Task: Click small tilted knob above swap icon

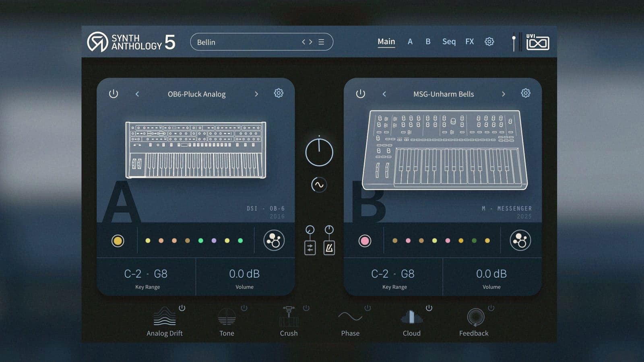Action: click(310, 230)
